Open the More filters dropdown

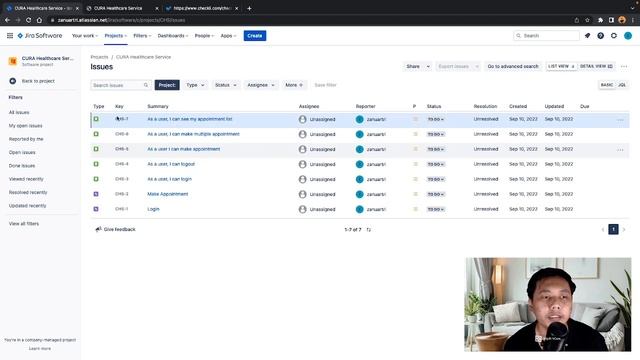pos(294,85)
